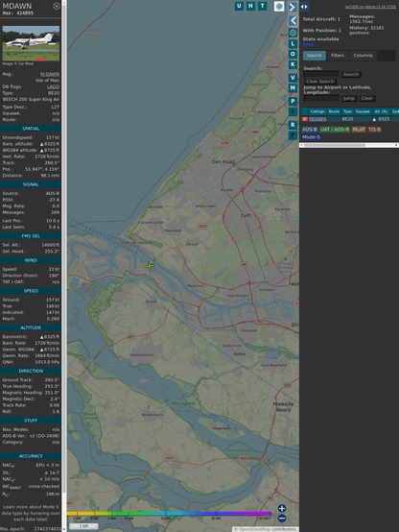This screenshot has width=399, height=532.
Task: Switch to the Filters tab
Action: [338, 56]
